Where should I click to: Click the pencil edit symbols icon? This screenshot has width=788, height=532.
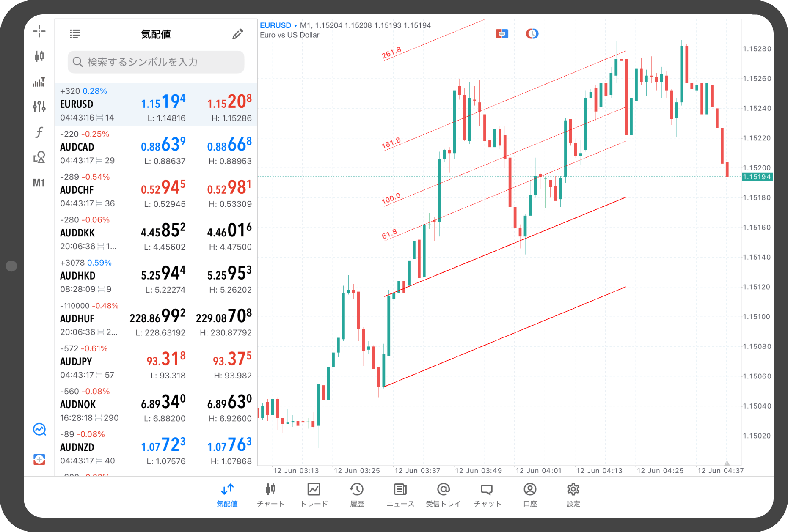(x=237, y=34)
